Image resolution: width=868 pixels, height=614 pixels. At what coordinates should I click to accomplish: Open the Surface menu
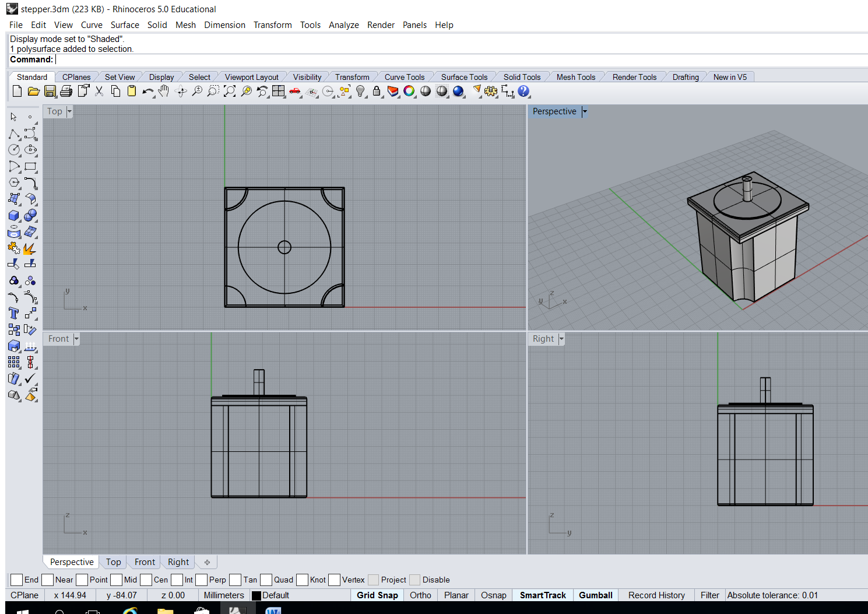click(x=125, y=25)
